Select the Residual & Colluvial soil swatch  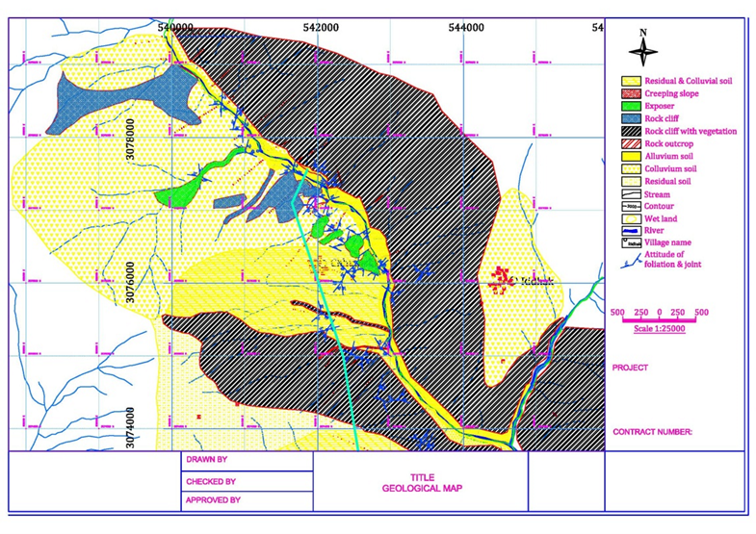click(x=631, y=81)
